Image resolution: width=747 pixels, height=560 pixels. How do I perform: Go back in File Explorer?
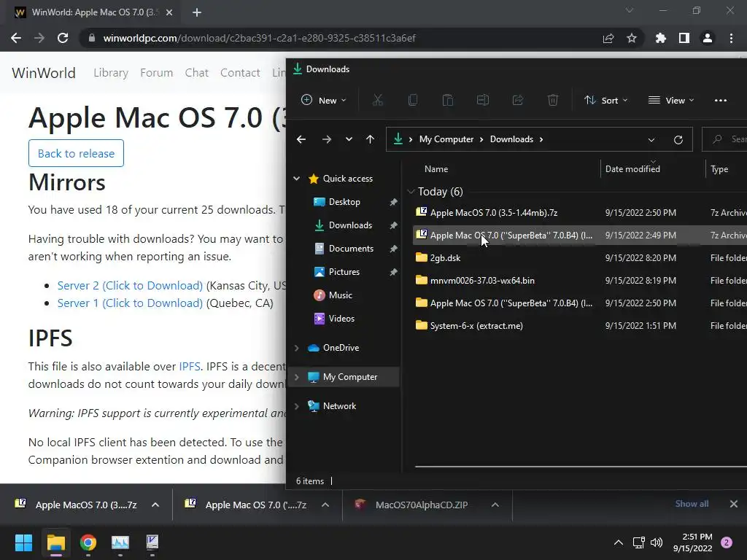pos(301,139)
